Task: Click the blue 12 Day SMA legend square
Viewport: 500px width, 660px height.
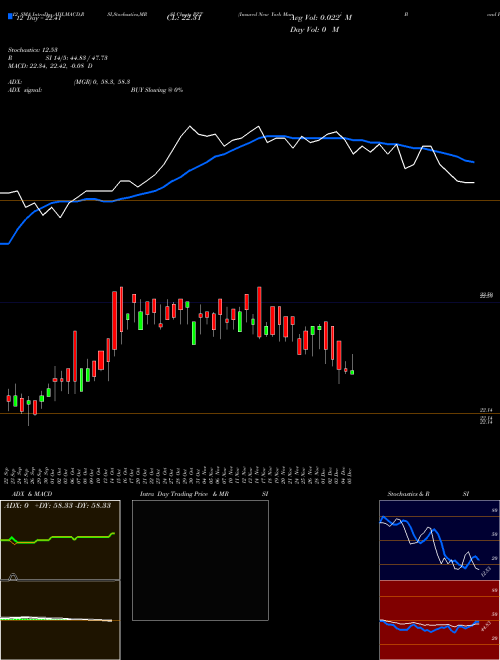Action: pyautogui.click(x=10, y=17)
